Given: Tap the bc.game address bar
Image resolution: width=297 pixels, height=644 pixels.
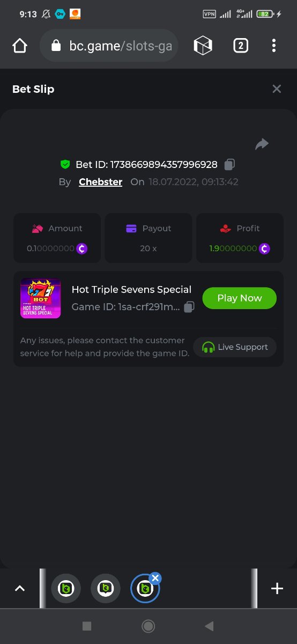Looking at the screenshot, I should tap(109, 46).
